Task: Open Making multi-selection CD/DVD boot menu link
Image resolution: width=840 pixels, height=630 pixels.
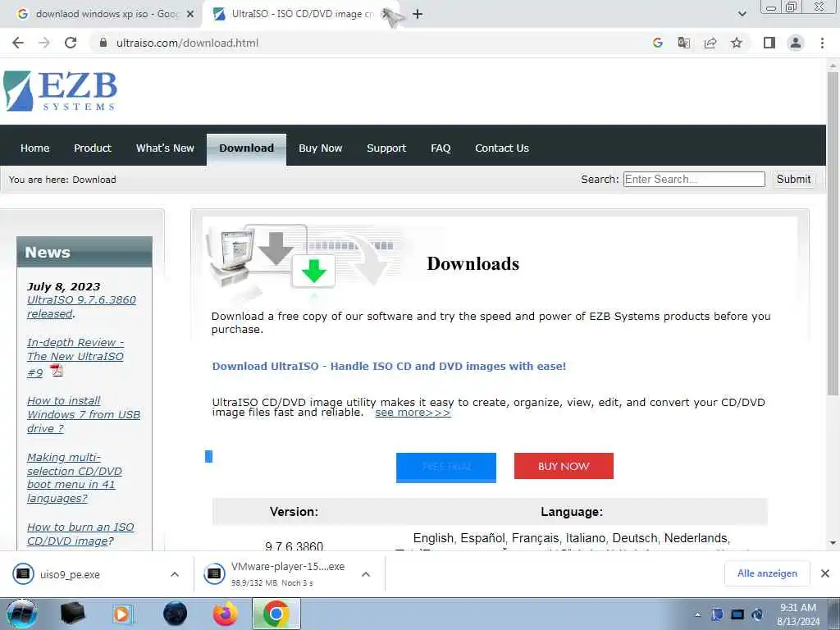Action: coord(75,478)
